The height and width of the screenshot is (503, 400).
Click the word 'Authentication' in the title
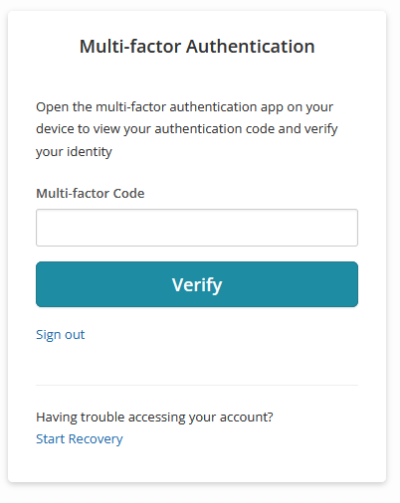click(x=250, y=46)
